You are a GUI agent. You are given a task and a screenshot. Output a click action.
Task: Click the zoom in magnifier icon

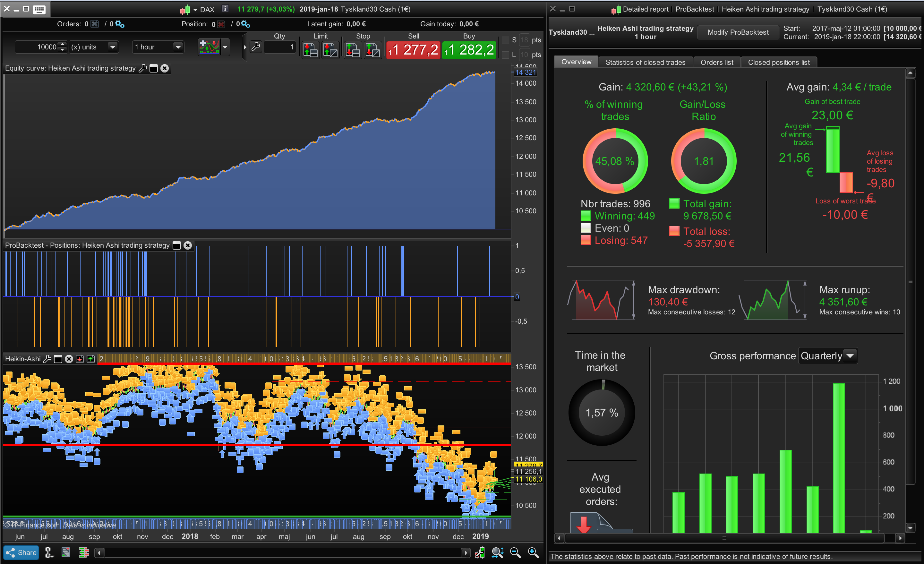533,552
